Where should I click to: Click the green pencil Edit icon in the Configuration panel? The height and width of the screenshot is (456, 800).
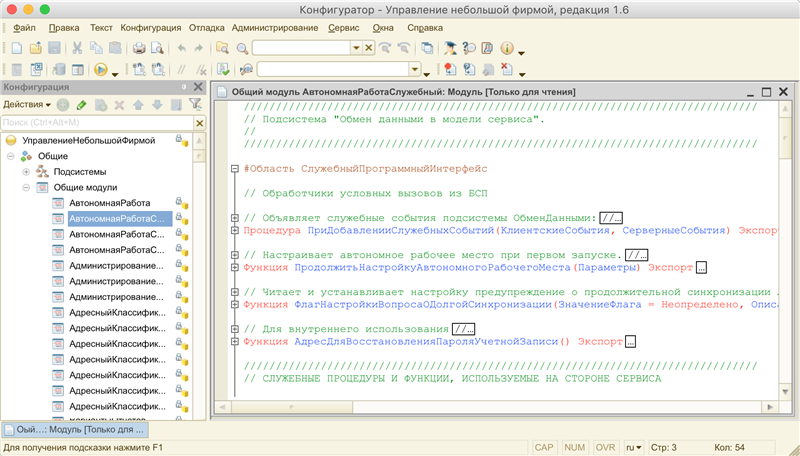[81, 105]
